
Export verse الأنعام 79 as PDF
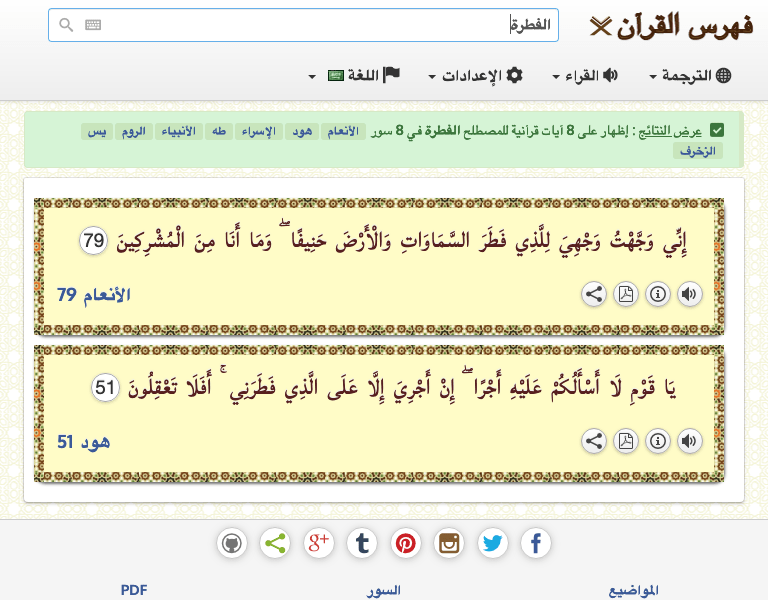click(x=626, y=294)
